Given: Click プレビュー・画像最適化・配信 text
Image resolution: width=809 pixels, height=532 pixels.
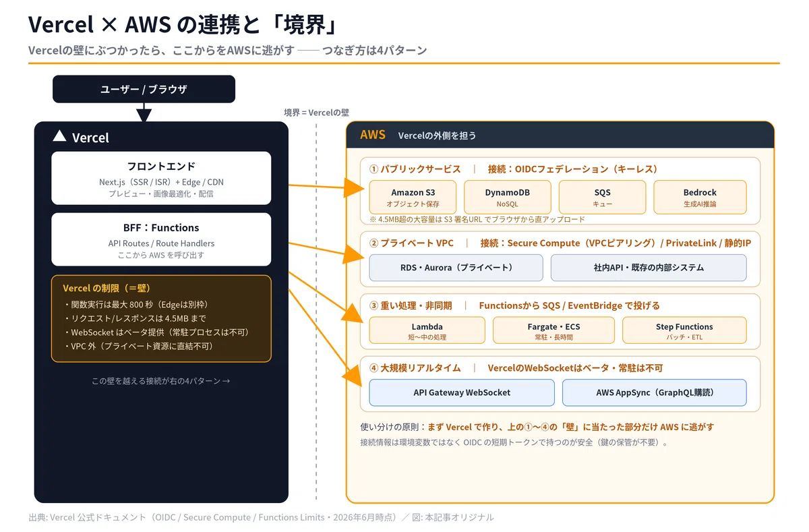Looking at the screenshot, I should click(161, 194).
